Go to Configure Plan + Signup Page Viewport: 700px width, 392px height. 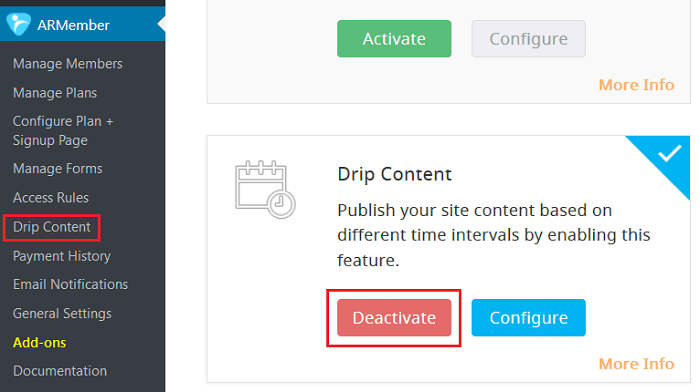click(63, 131)
